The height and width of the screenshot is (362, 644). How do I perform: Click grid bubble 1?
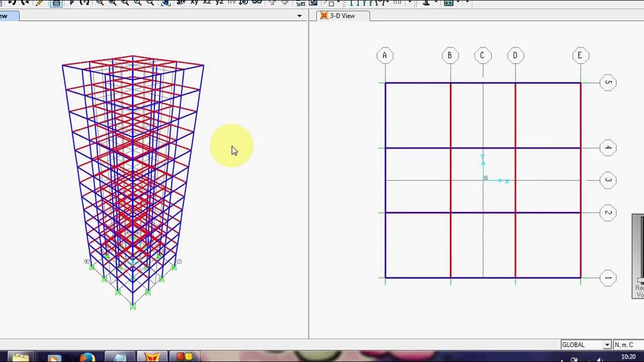click(x=608, y=278)
